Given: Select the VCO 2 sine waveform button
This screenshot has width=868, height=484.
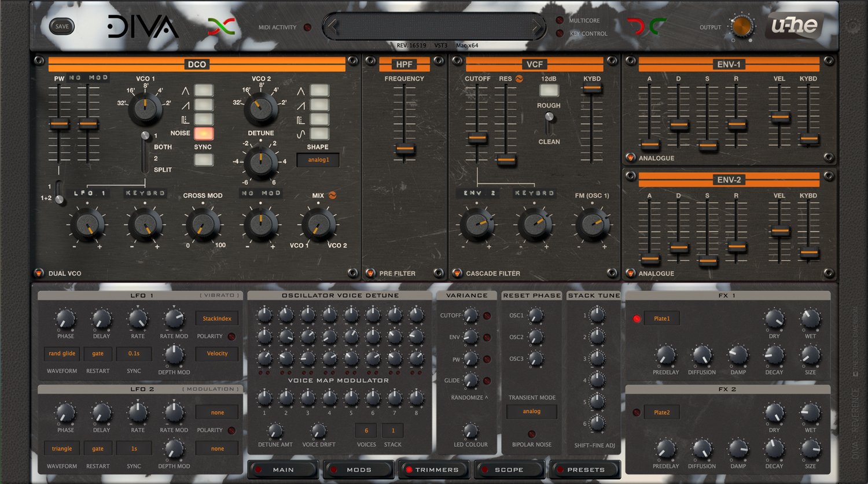Looking at the screenshot, I should click(x=319, y=134).
